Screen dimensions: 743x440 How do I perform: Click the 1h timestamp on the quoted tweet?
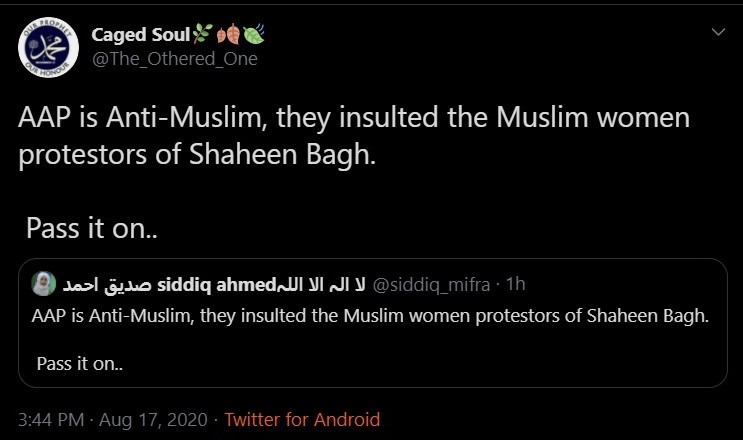(516, 285)
